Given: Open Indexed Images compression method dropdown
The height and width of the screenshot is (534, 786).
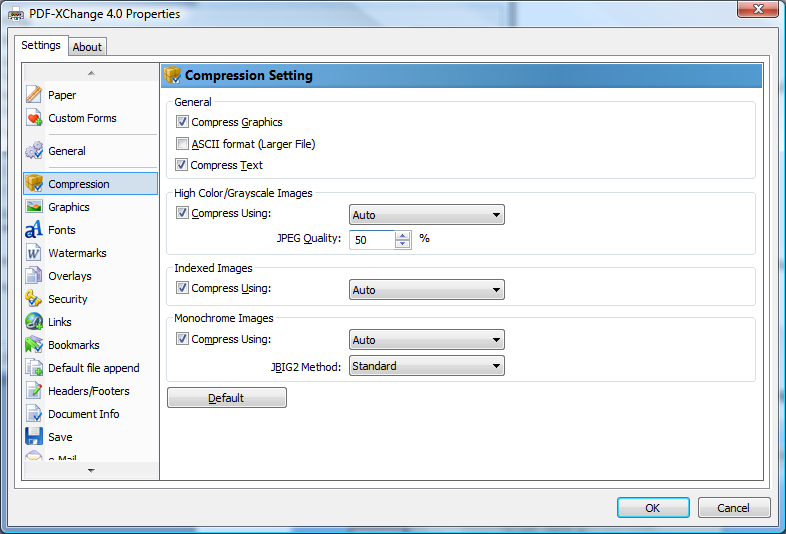Looking at the screenshot, I should click(427, 290).
